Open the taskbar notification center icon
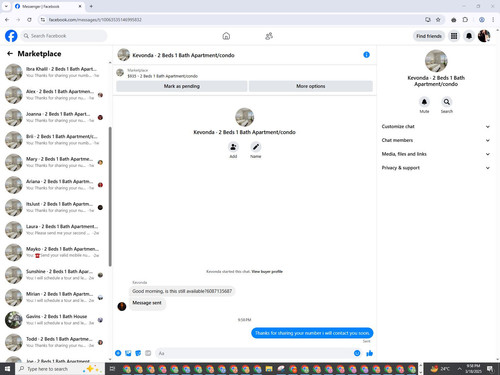The image size is (500, 375). point(490,369)
